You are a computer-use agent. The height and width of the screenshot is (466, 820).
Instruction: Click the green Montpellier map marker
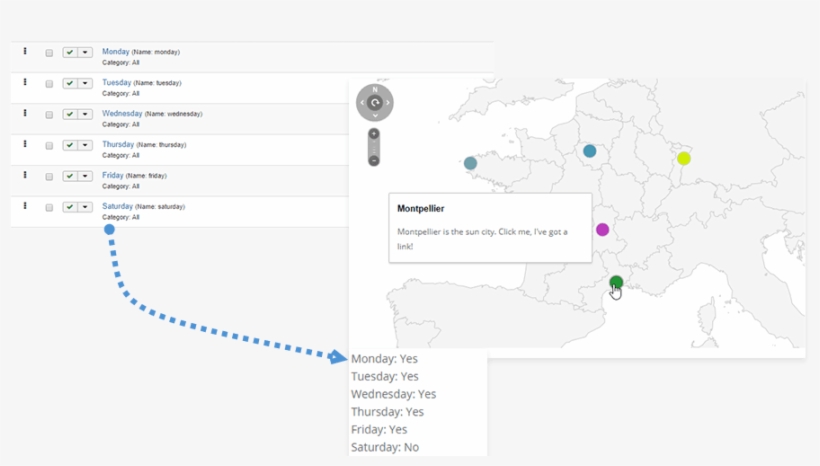tap(616, 282)
